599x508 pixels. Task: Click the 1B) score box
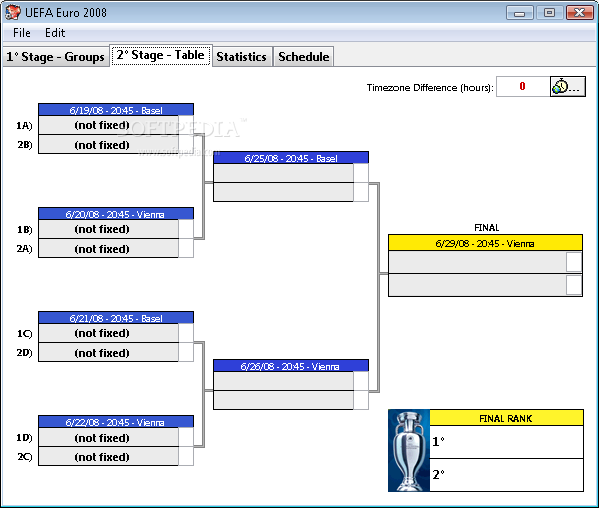point(186,229)
